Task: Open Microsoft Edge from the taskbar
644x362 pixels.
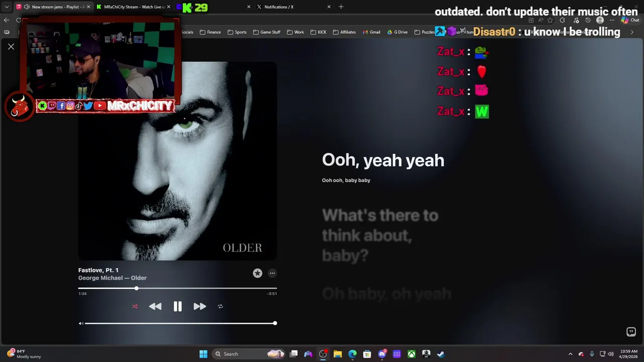Action: tap(352, 354)
